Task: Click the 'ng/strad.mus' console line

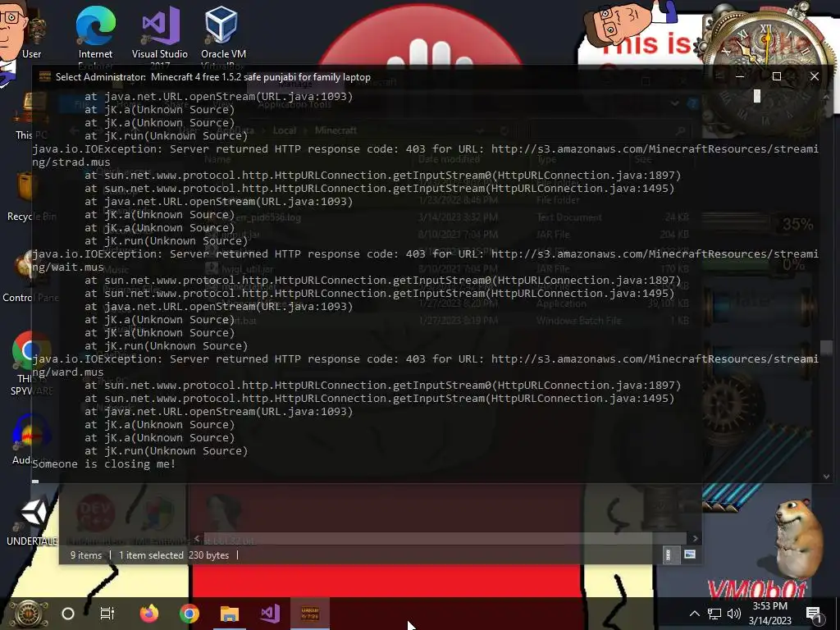Action: click(x=71, y=162)
